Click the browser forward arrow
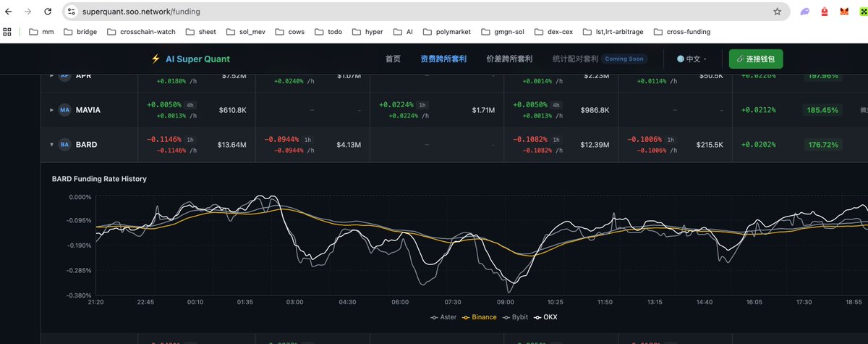Viewport: 868px width, 344px height. pos(27,12)
